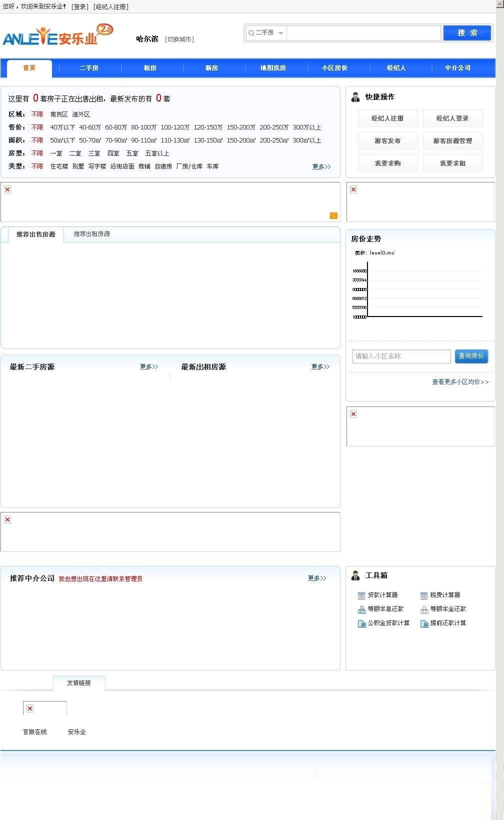Open the 税费计算器 tax calculator icon

click(x=424, y=595)
